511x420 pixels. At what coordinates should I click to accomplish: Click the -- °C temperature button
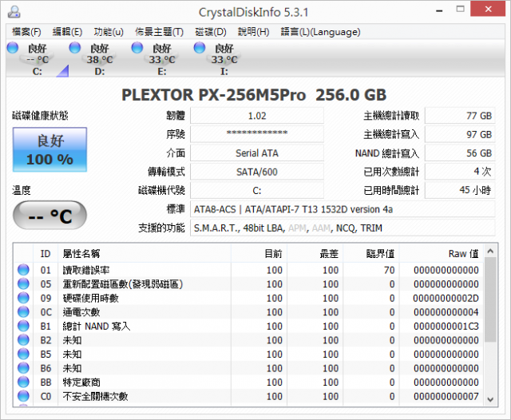(x=50, y=216)
